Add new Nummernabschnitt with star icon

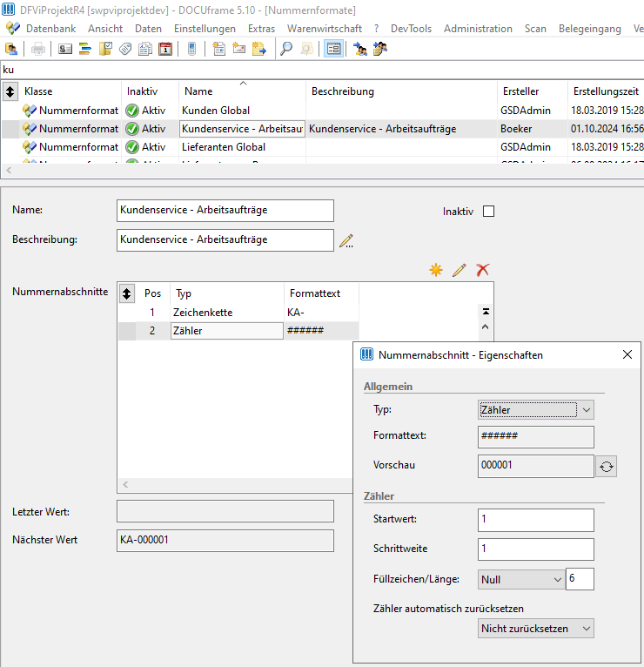[436, 270]
